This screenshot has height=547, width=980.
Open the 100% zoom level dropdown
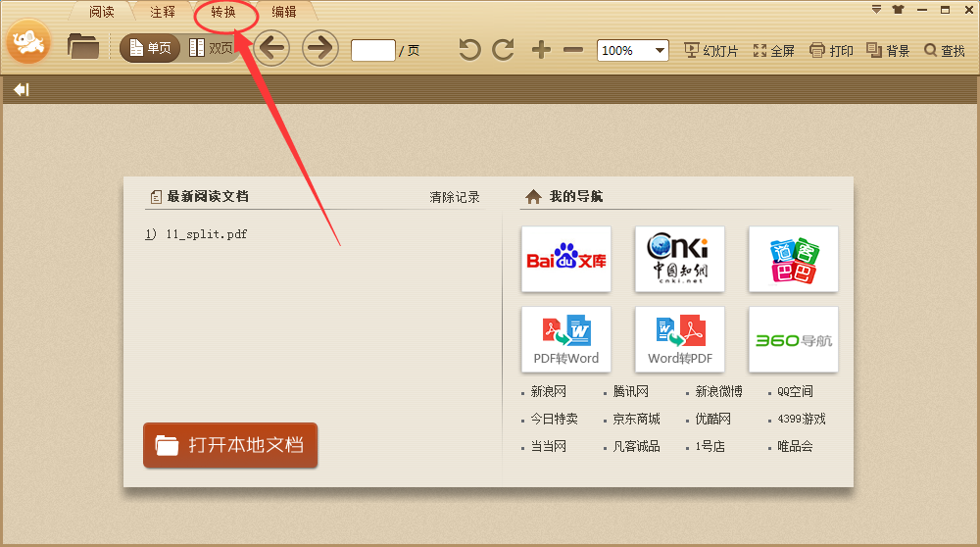[660, 50]
